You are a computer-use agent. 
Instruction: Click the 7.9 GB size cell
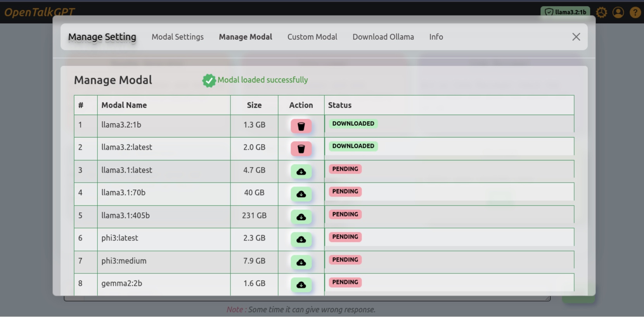254,262
